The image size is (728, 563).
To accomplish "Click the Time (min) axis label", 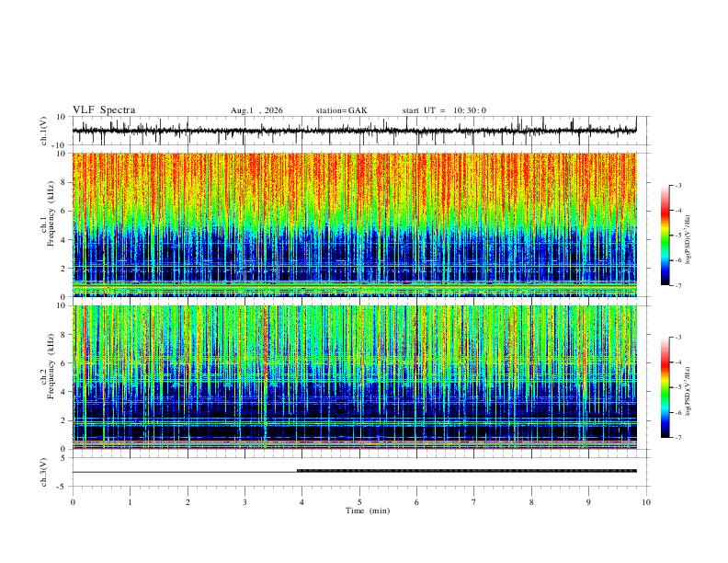I will (368, 511).
